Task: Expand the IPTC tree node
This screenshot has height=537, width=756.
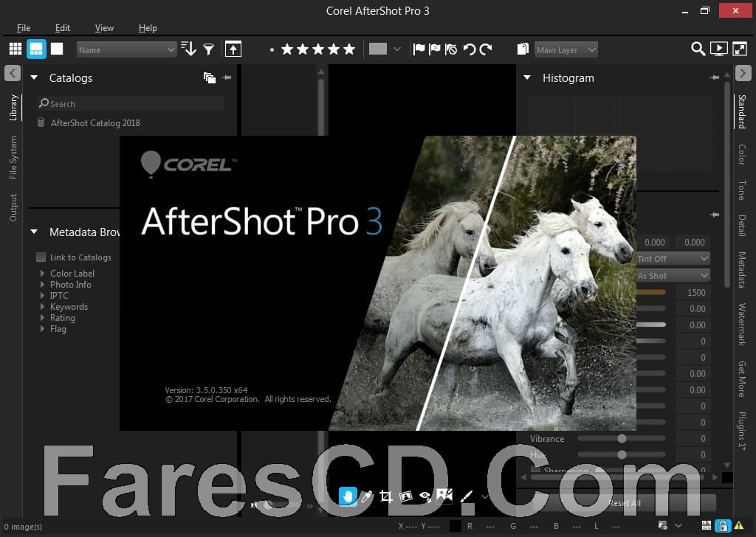Action: click(x=42, y=295)
